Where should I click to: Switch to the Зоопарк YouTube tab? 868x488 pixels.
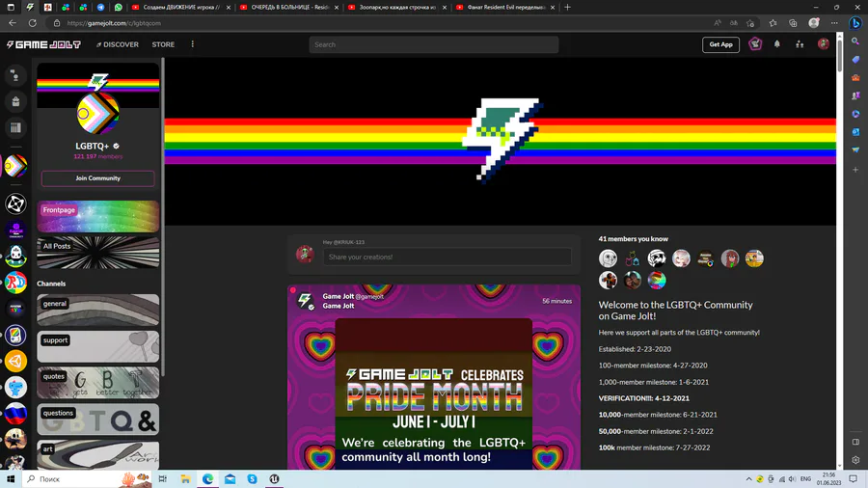[x=397, y=7]
